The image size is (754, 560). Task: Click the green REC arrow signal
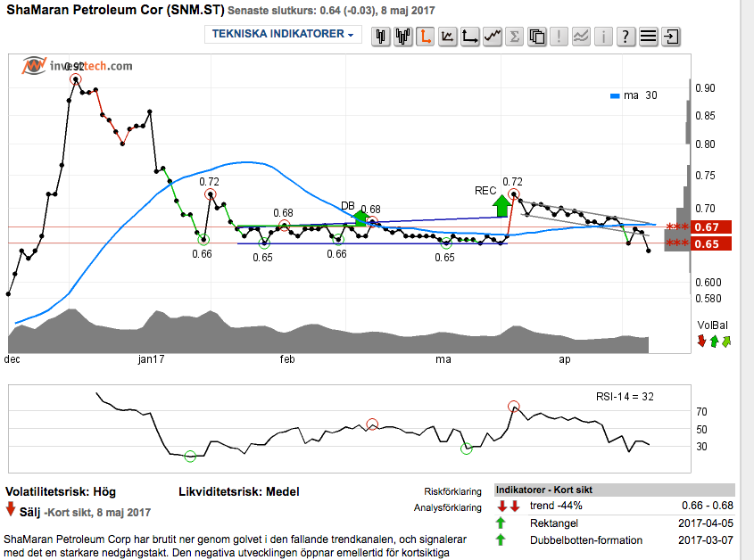[502, 205]
